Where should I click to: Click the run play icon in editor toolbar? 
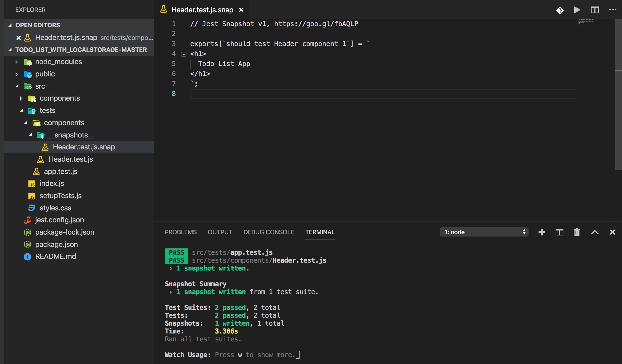click(x=577, y=10)
